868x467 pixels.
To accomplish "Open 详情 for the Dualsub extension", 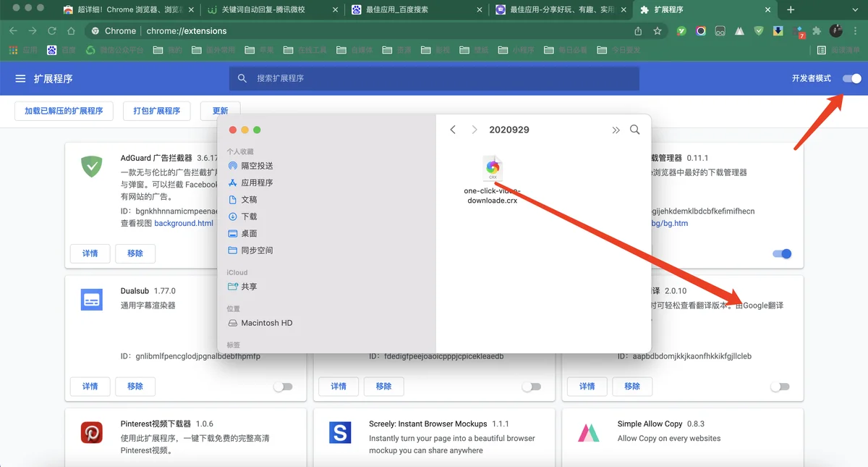I will (x=90, y=387).
